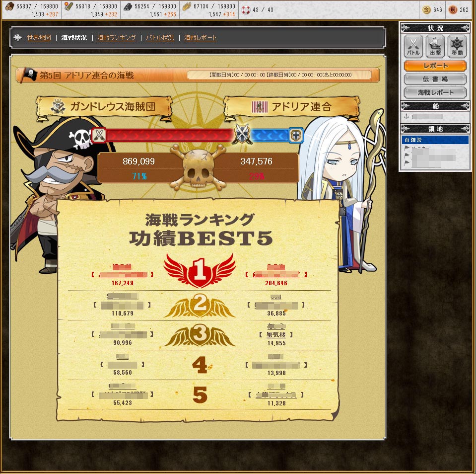This screenshot has height=474, width=476.
Task: Click the crossed swords icon between bars
Action: click(242, 134)
